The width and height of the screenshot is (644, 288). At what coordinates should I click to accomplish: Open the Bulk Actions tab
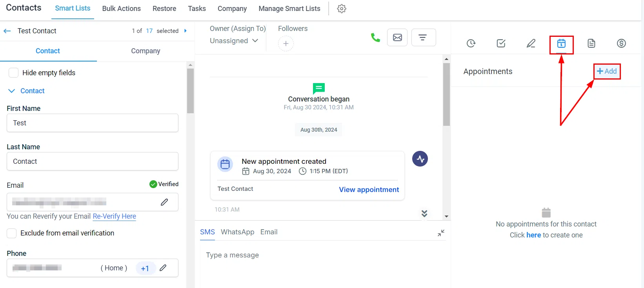122,9
